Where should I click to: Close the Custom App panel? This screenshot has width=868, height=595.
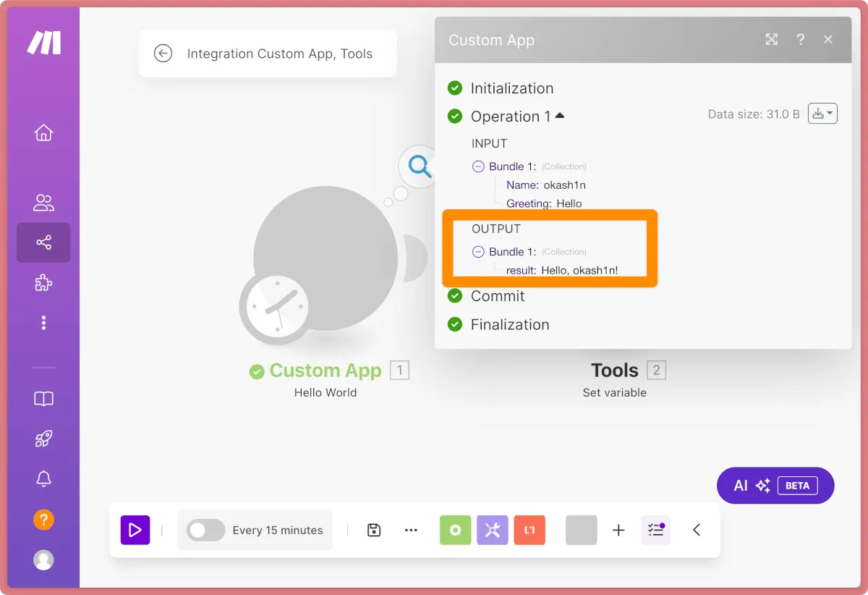(828, 40)
